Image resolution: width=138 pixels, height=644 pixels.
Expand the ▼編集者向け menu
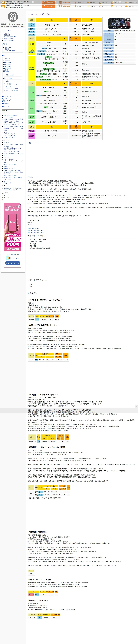[x=5, y=103]
